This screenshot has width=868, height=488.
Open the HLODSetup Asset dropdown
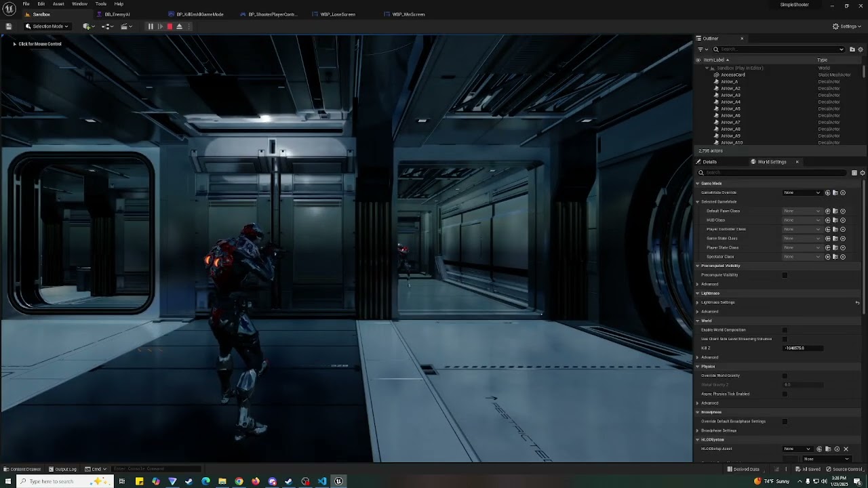point(797,449)
